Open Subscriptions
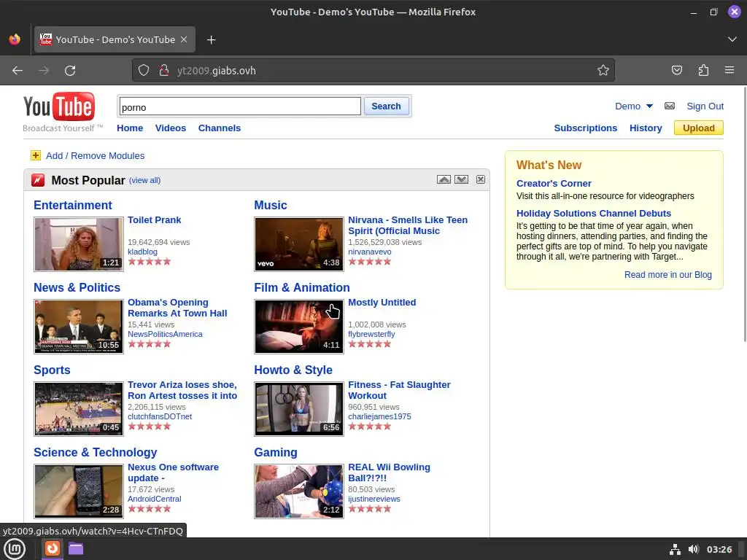 (586, 128)
